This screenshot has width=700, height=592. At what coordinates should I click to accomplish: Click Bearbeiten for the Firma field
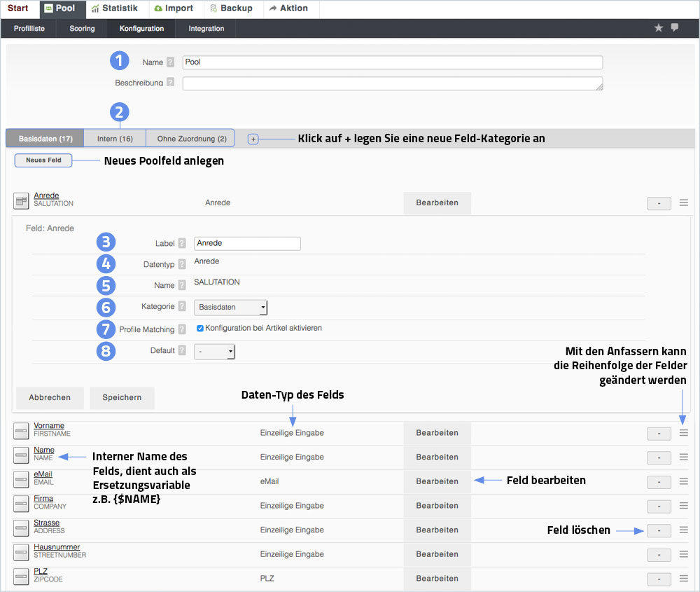point(437,506)
